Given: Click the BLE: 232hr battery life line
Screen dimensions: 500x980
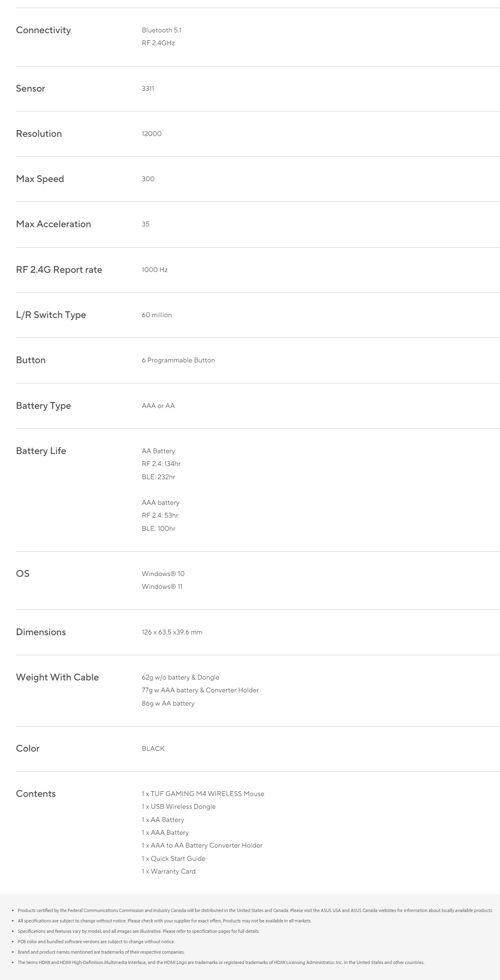Looking at the screenshot, I should [158, 477].
